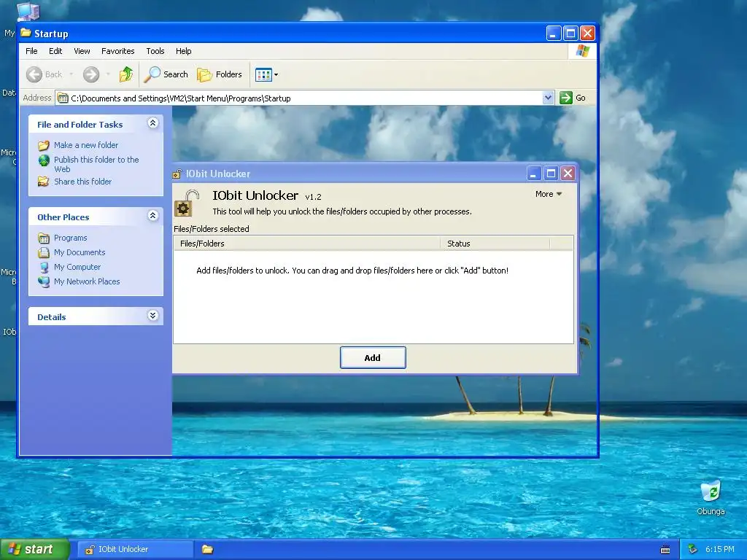Open My Network Places link
Image resolution: width=747 pixels, height=560 pixels.
(87, 281)
